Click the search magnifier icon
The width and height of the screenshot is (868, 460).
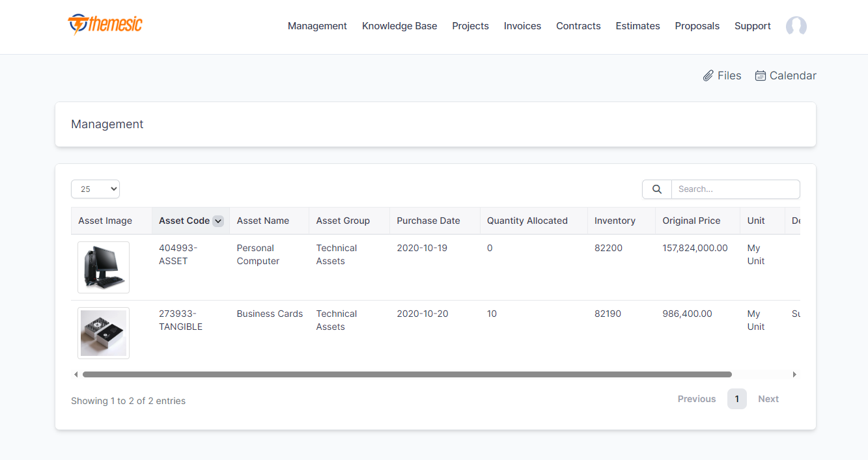pos(656,189)
